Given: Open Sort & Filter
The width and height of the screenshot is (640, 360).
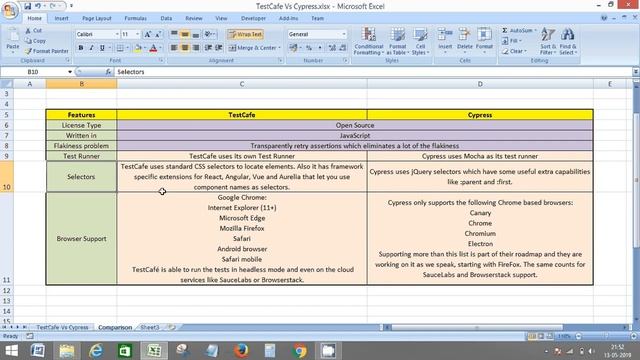Looking at the screenshot, I should coord(548,41).
